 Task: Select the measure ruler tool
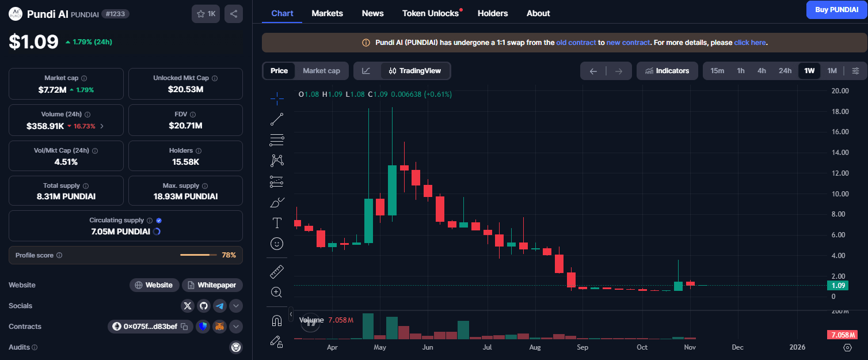[277, 271]
